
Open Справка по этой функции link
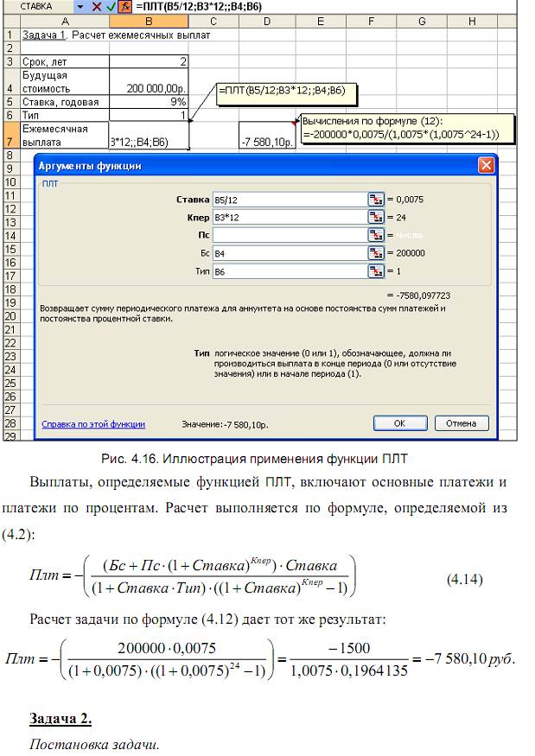[93, 424]
